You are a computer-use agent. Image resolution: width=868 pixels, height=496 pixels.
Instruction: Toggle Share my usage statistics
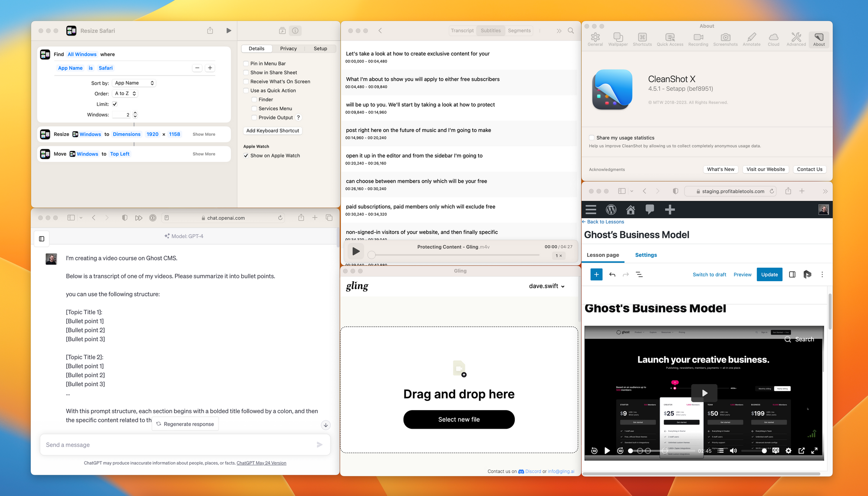(x=592, y=138)
